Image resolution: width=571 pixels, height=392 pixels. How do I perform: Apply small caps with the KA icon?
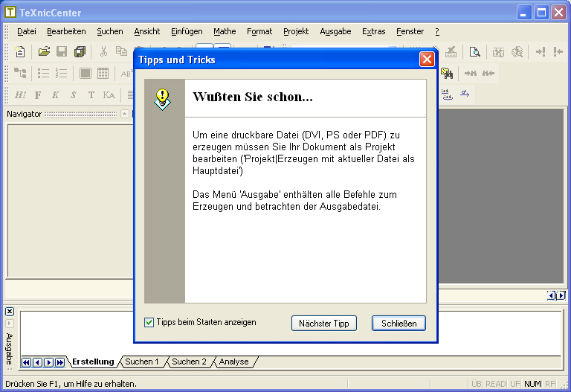(x=109, y=95)
